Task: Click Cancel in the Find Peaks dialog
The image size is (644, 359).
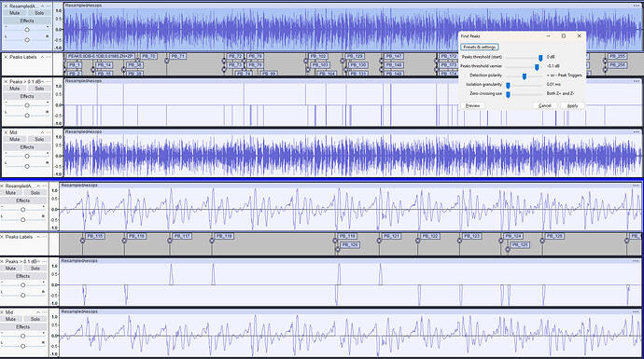Action: [x=545, y=106]
